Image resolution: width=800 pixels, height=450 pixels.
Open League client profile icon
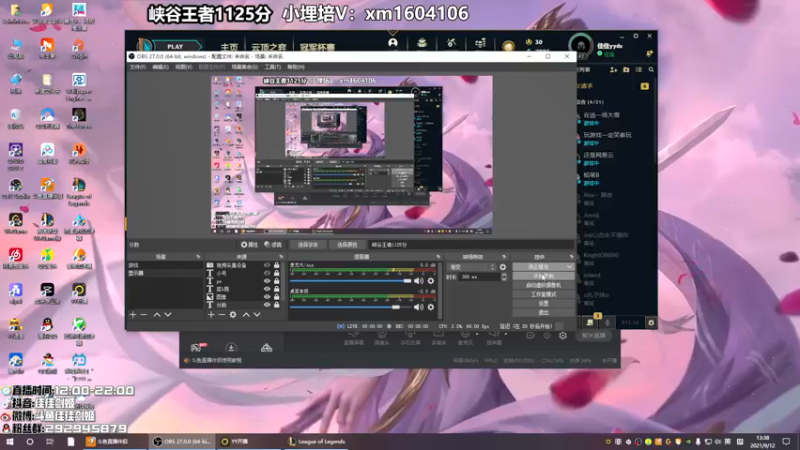pos(392,43)
